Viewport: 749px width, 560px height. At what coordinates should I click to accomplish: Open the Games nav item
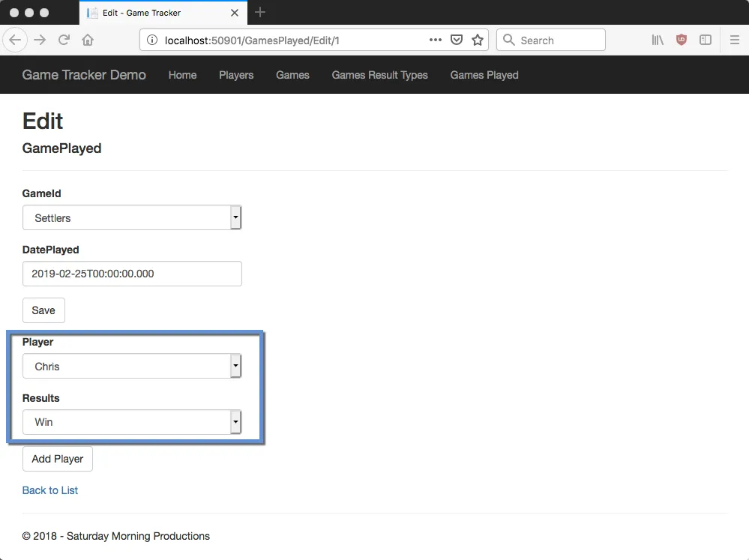click(293, 75)
